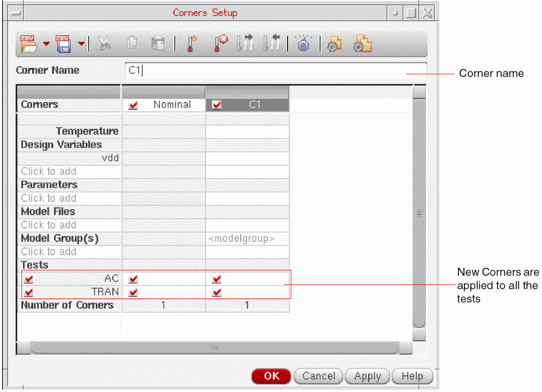The width and height of the screenshot is (542, 392).
Task: Click the vertical scrollbar down arrow button
Action: 419,334
